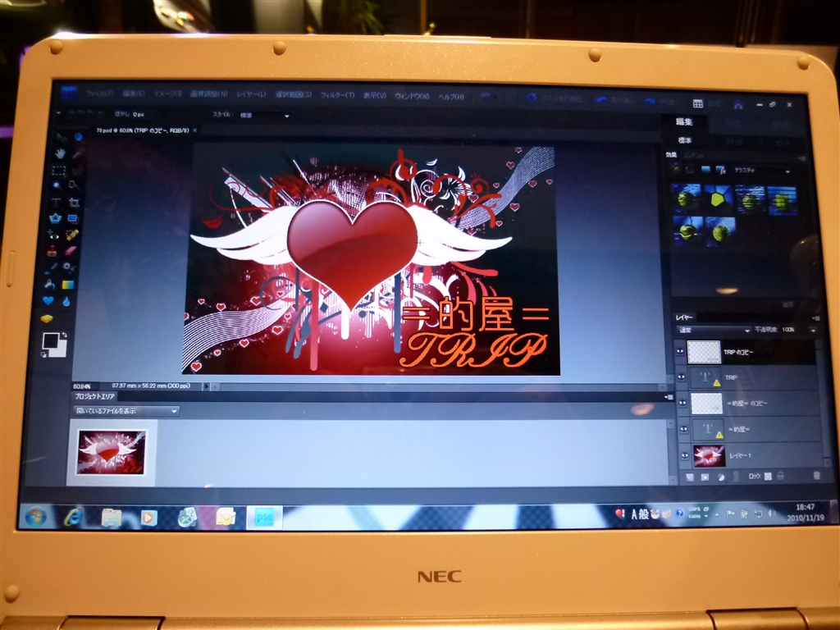The width and height of the screenshot is (840, 630).
Task: Open the Project Bin file display dropdown
Action: pyautogui.click(x=126, y=411)
